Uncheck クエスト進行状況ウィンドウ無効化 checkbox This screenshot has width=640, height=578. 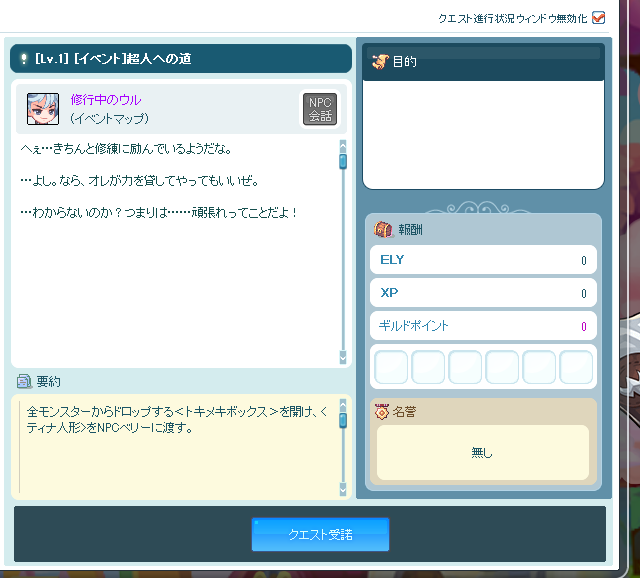click(x=598, y=18)
